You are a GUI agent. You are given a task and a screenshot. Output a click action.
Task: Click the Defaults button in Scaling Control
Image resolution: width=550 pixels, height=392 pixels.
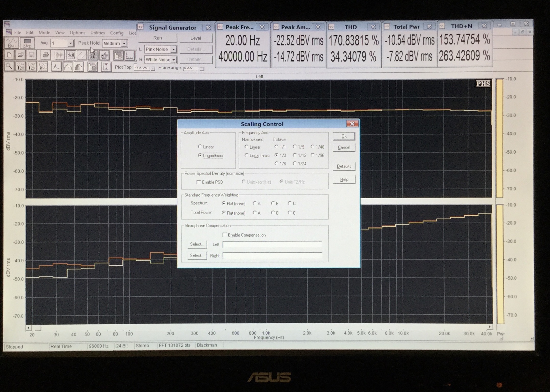click(x=344, y=166)
